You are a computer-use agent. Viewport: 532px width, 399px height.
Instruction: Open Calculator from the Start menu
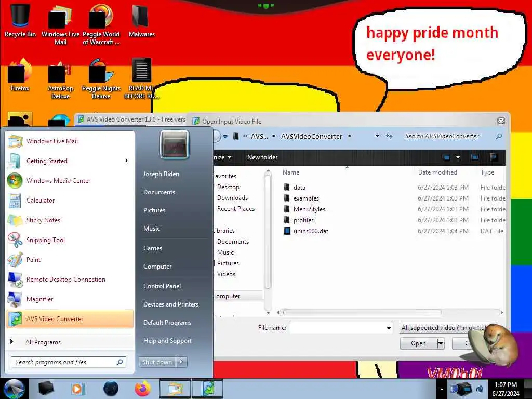(x=70, y=200)
